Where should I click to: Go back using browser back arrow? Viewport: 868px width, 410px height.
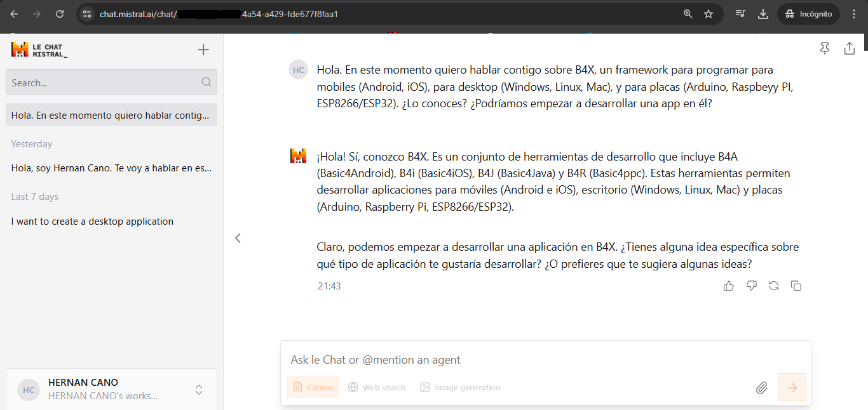point(14,14)
